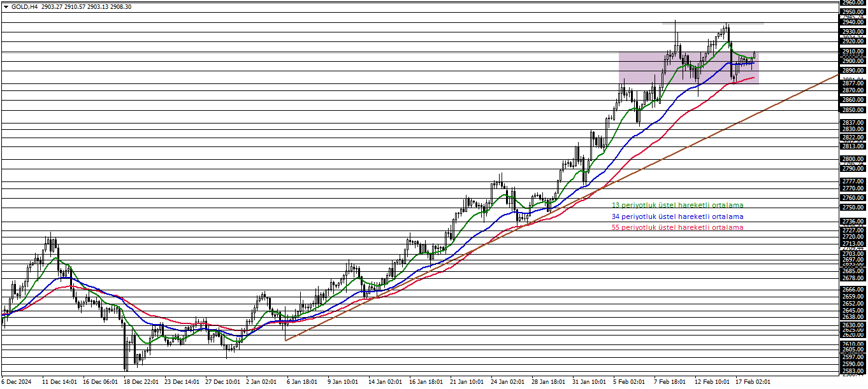Click the 12 Feb 10:01 time label

[x=712, y=382]
